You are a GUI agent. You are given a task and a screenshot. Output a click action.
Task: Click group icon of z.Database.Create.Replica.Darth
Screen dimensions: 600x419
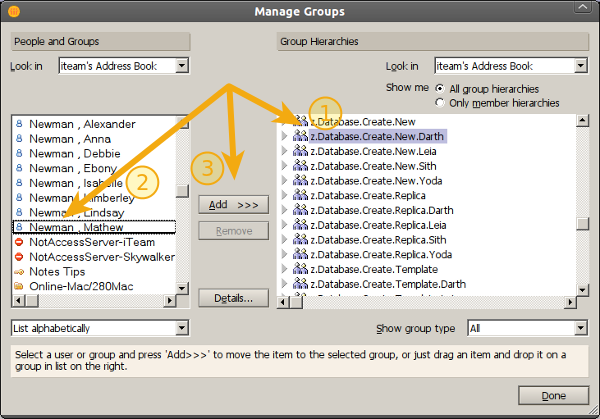click(300, 210)
